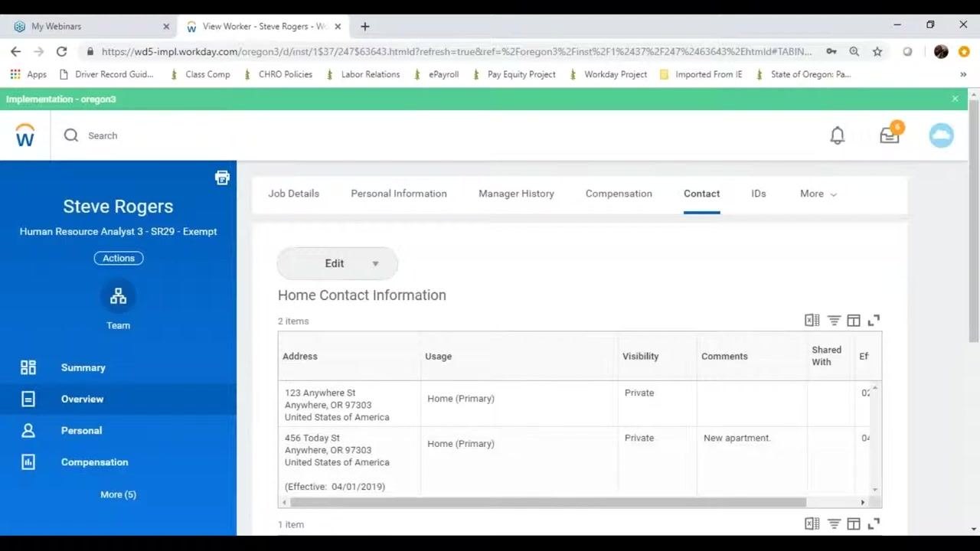Image resolution: width=980 pixels, height=551 pixels.
Task: Open the Workday inbox tray icon
Action: 890,135
